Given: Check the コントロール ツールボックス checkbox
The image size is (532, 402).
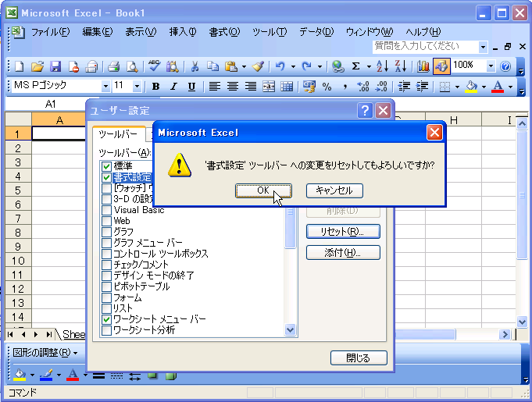Looking at the screenshot, I should point(106,254).
